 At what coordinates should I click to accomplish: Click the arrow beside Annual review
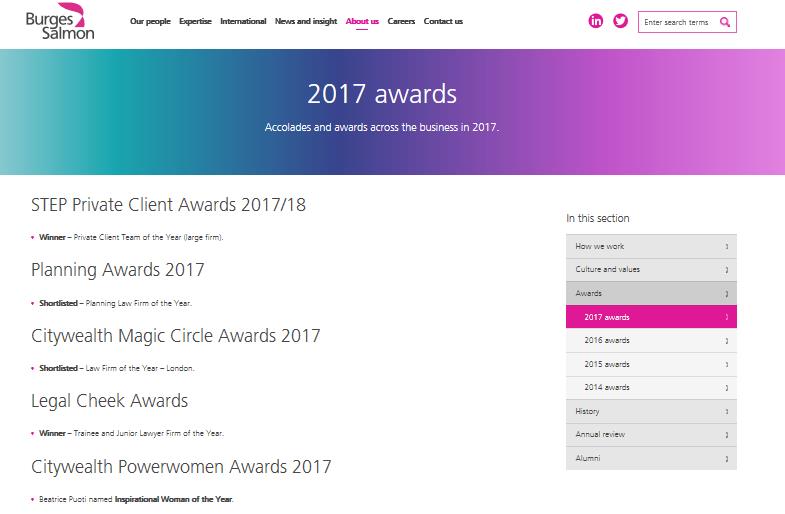[727, 435]
